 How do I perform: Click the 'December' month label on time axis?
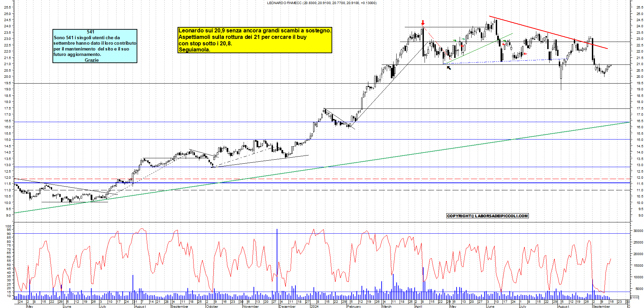click(x=287, y=306)
